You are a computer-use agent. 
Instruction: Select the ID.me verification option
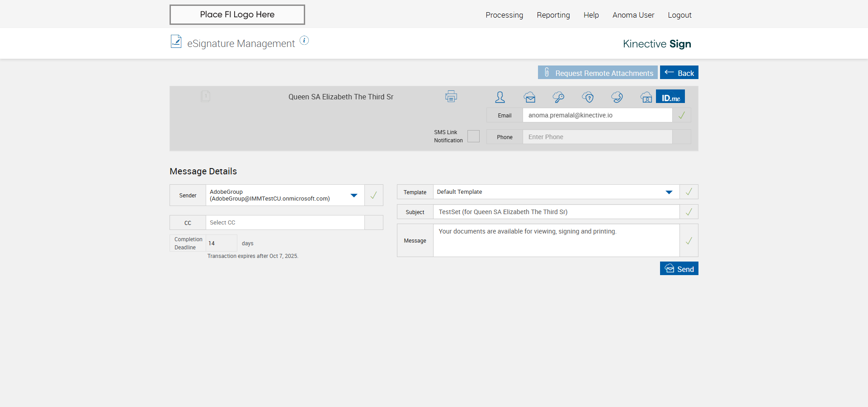pos(670,97)
